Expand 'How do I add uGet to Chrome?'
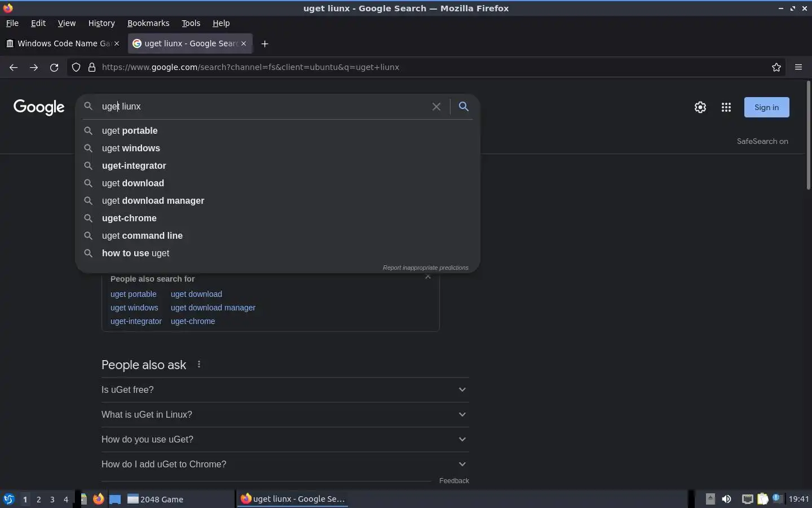This screenshot has height=508, width=812. [x=285, y=465]
